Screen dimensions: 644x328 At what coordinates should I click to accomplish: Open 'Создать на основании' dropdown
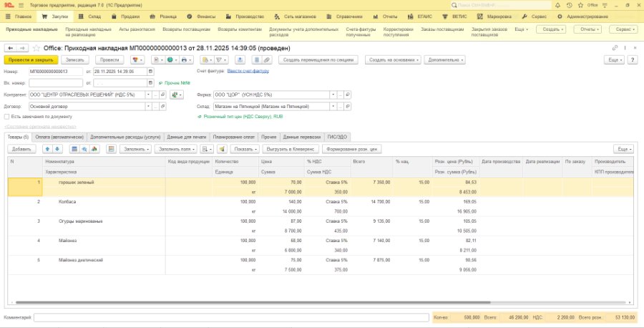tap(393, 60)
